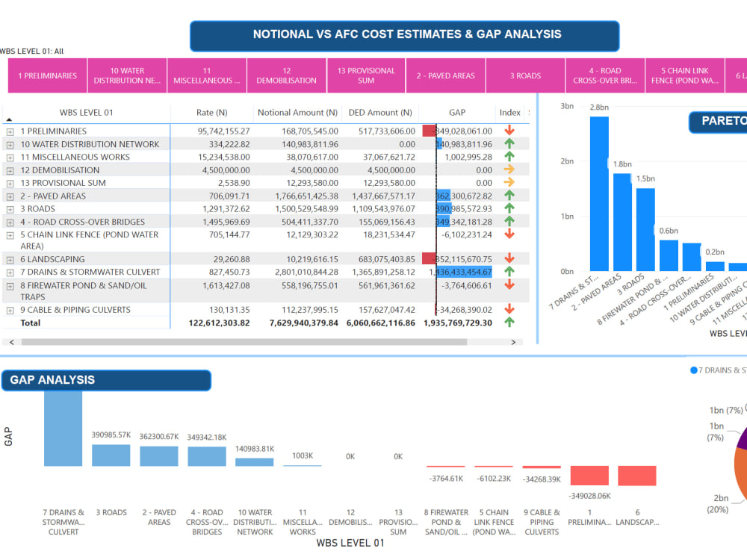Click the 1.8bn Pareto bar for PAVED AREAS
This screenshot has height=560, width=747.
[x=622, y=223]
